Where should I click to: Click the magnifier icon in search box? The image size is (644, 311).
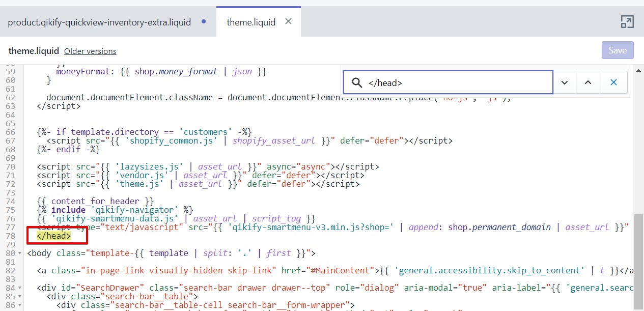click(357, 82)
